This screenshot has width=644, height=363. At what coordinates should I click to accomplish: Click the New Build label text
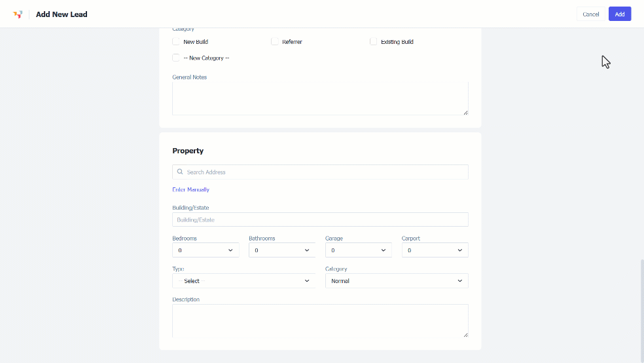(196, 41)
